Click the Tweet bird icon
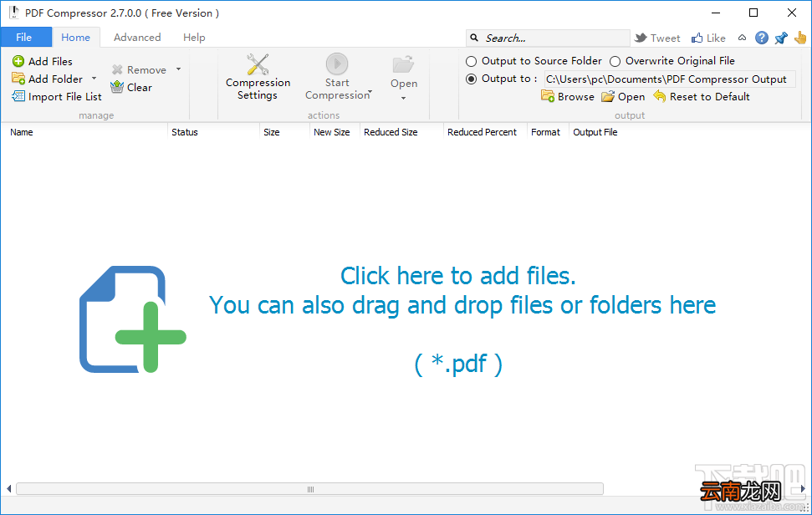 click(x=641, y=38)
